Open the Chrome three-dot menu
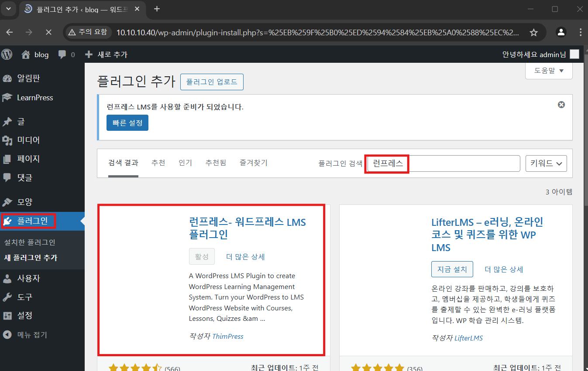 tap(581, 32)
